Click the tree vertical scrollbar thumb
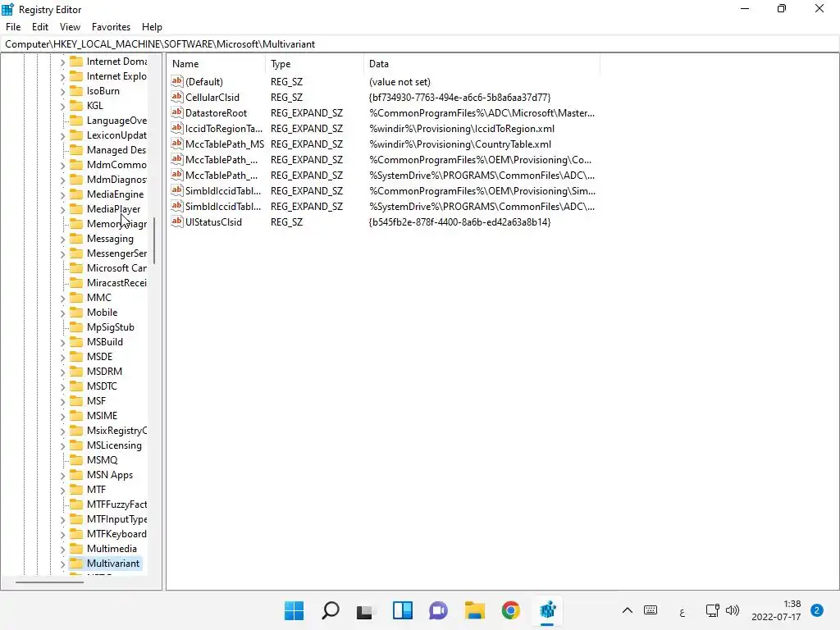Image resolution: width=840 pixels, height=630 pixels. point(154,240)
